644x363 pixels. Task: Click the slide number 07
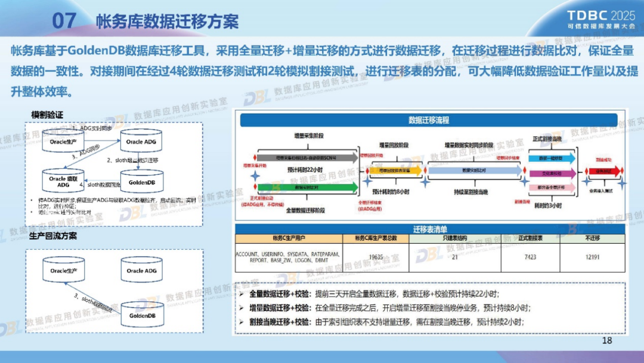click(64, 20)
